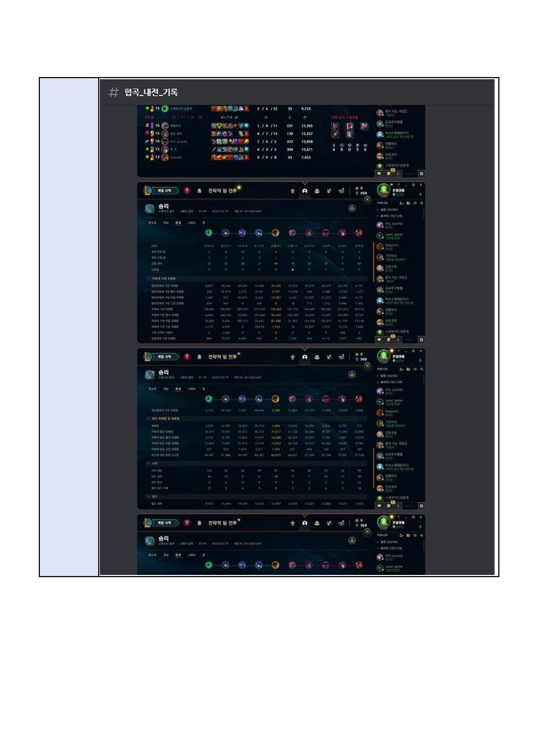
Task: Click friend list view icon in KDA stats screenshot
Action: (x=415, y=203)
